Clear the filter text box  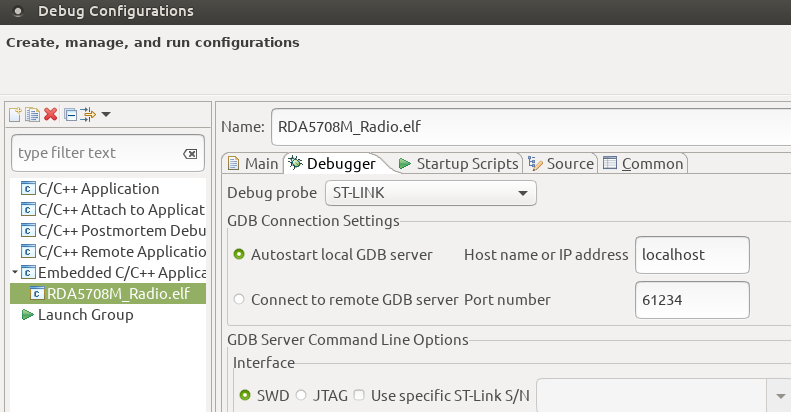(x=190, y=153)
